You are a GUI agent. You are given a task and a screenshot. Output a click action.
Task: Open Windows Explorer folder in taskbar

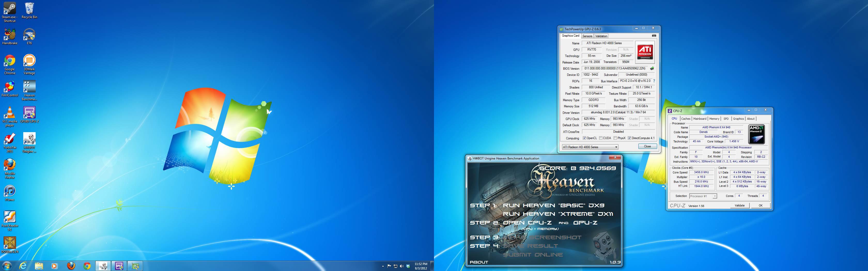(39, 266)
